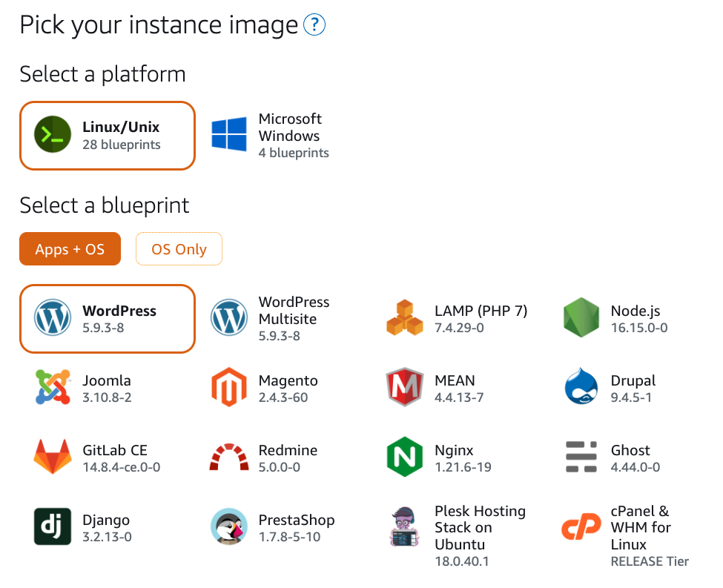Choose the Ghost blueprint label

[630, 450]
